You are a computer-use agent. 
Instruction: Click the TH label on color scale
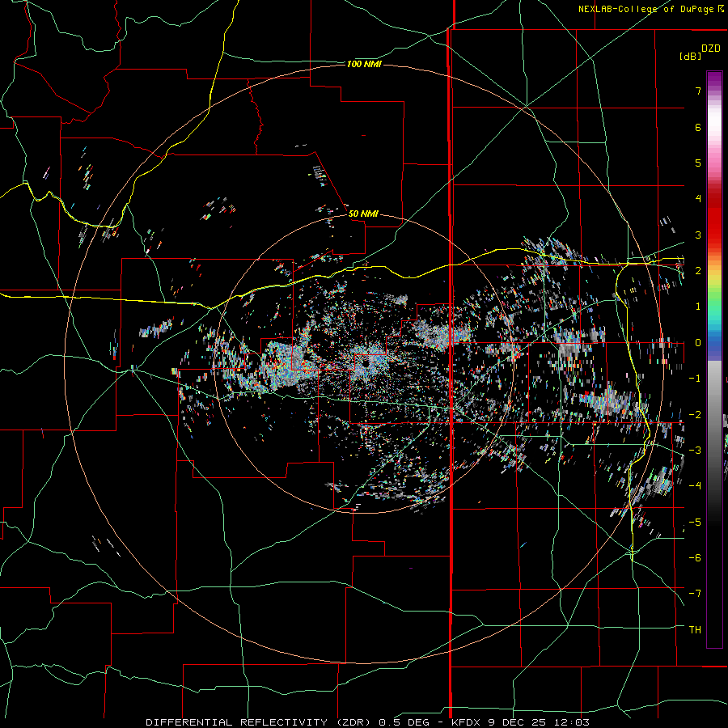point(695,630)
